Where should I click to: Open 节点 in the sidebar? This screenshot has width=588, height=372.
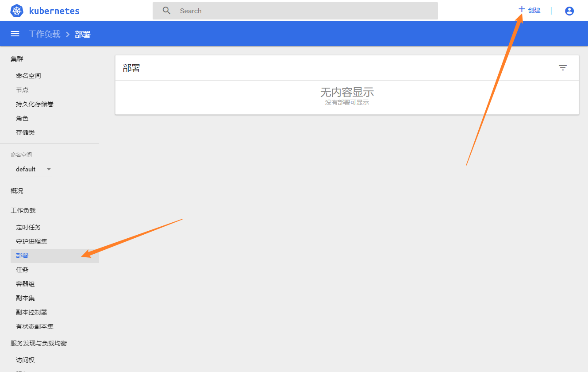22,90
